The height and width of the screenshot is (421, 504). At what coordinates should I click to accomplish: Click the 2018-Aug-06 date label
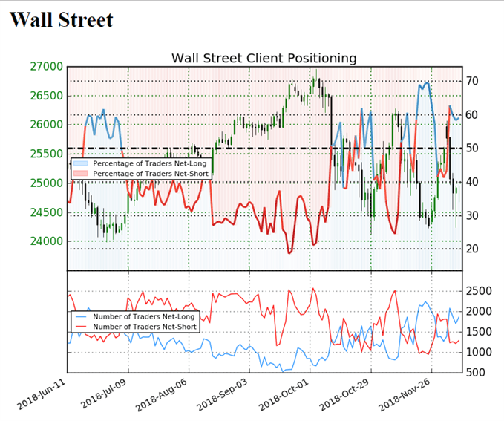[x=161, y=395]
